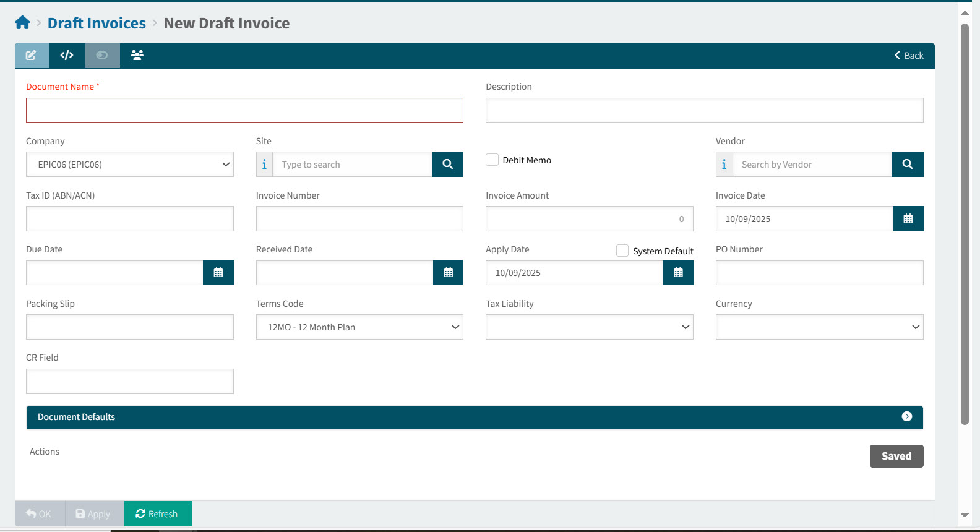Open the Company dropdown
Image resolution: width=980 pixels, height=532 pixels.
(130, 165)
